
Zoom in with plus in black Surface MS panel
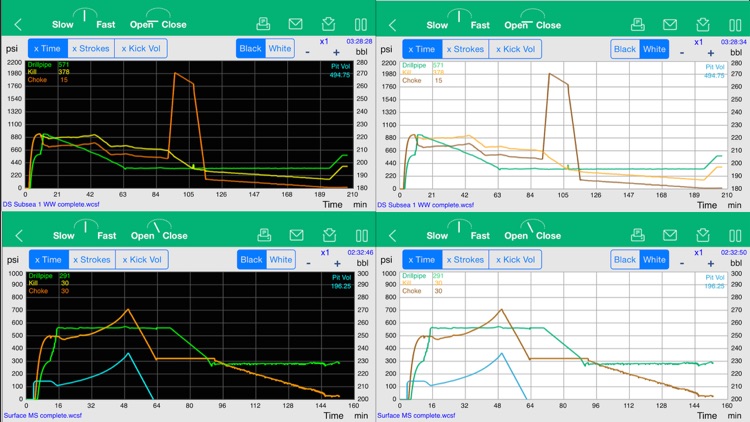(337, 263)
